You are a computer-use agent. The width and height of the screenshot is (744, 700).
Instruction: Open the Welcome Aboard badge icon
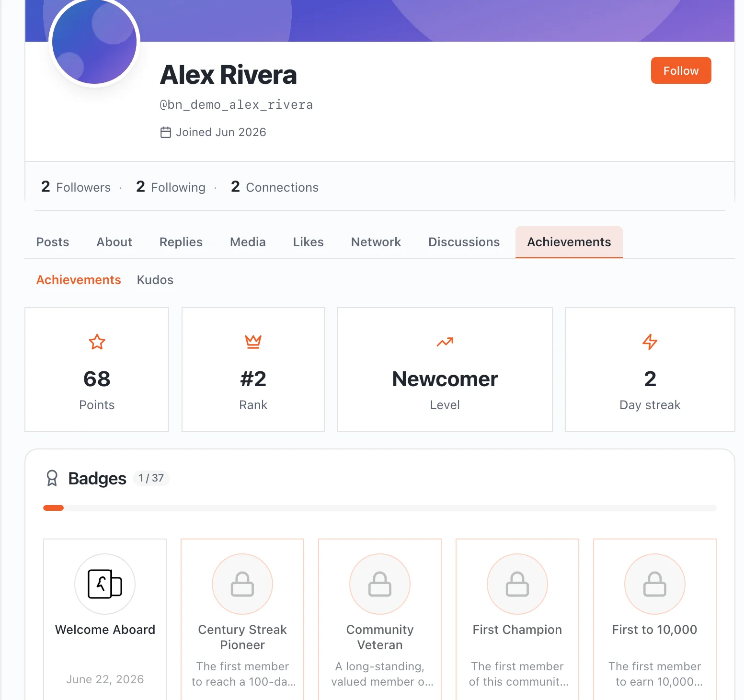click(105, 584)
